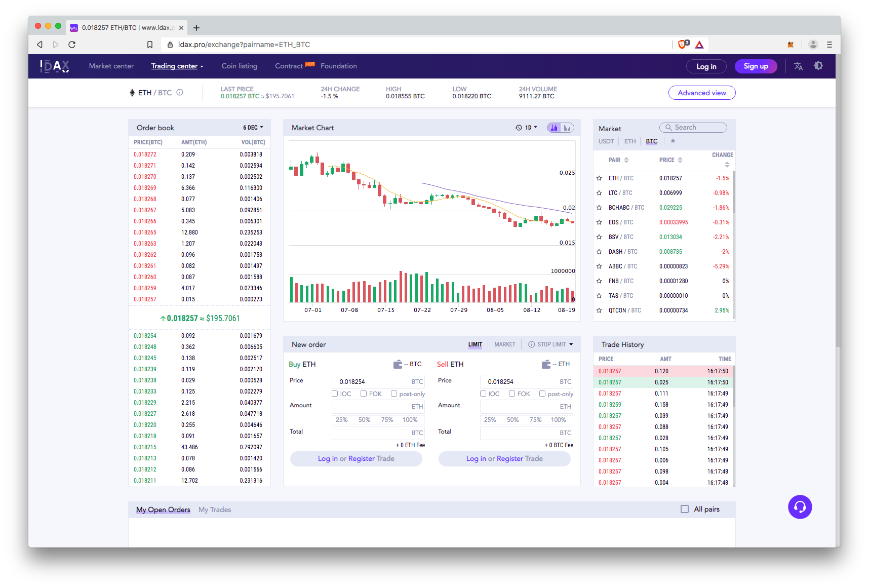Switch to candlestick chart view icon

click(554, 128)
